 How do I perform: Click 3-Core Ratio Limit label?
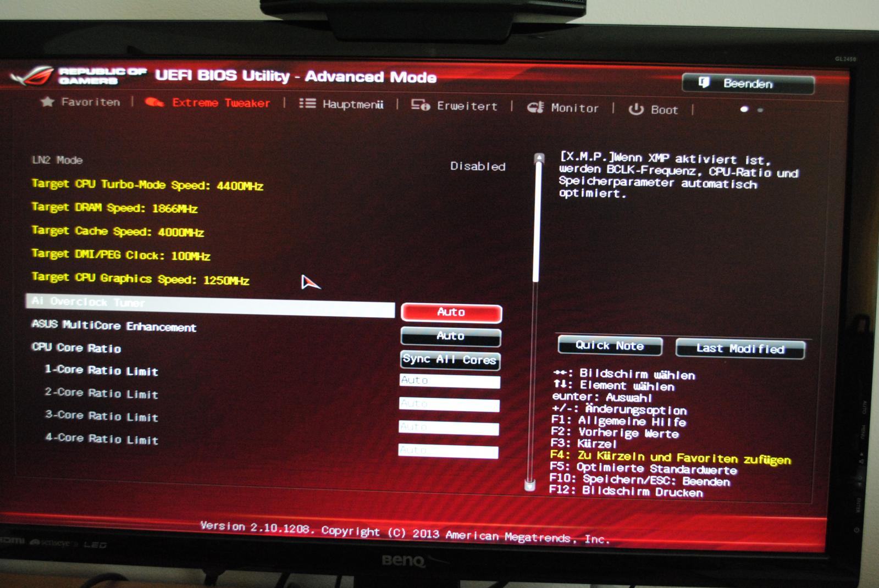[x=102, y=417]
